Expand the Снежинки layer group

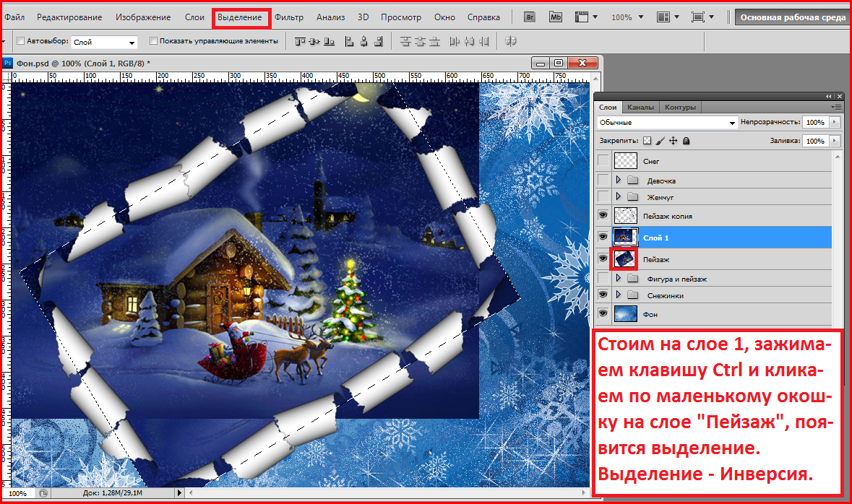point(619,295)
